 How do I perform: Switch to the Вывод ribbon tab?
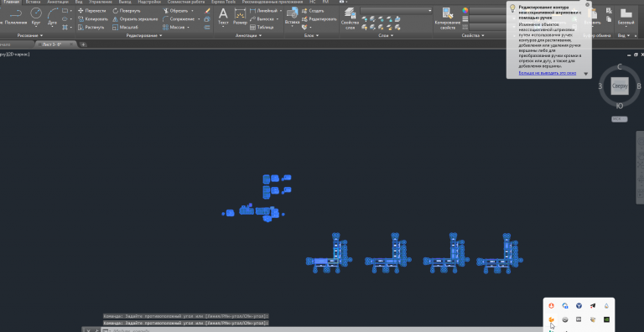coord(125,2)
